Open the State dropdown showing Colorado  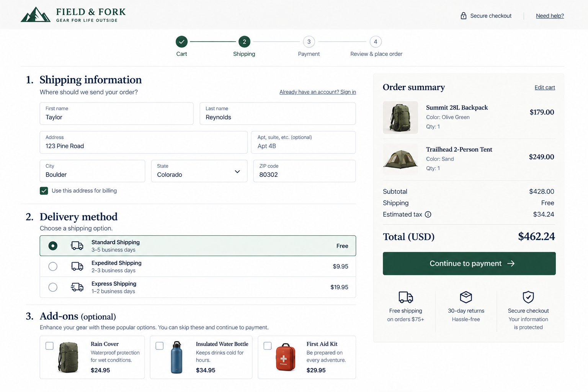pos(199,171)
